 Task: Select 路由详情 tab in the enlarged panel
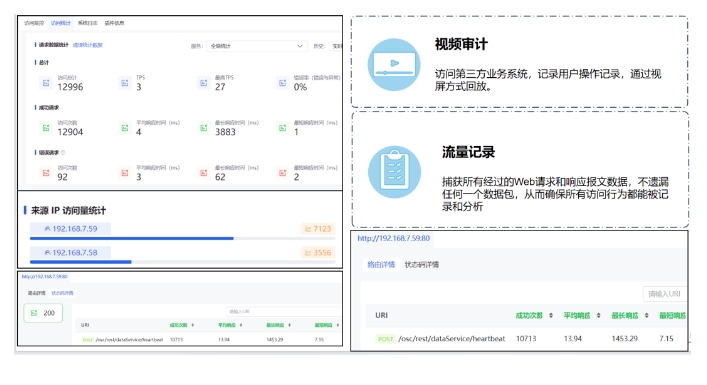[381, 265]
